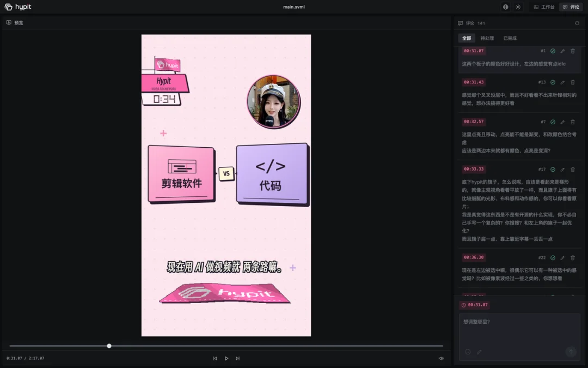Delete comment #13 with trash icon
Viewport: 588px width, 368px height.
[573, 82]
